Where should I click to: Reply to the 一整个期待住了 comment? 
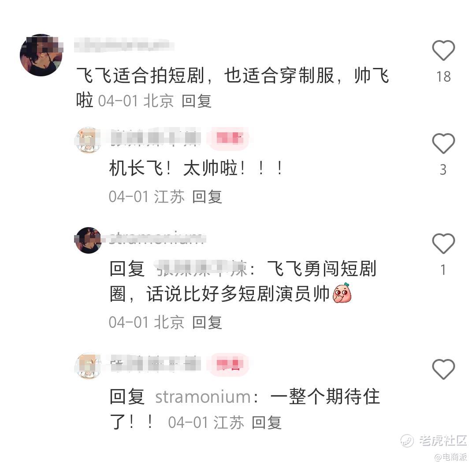coord(267,423)
